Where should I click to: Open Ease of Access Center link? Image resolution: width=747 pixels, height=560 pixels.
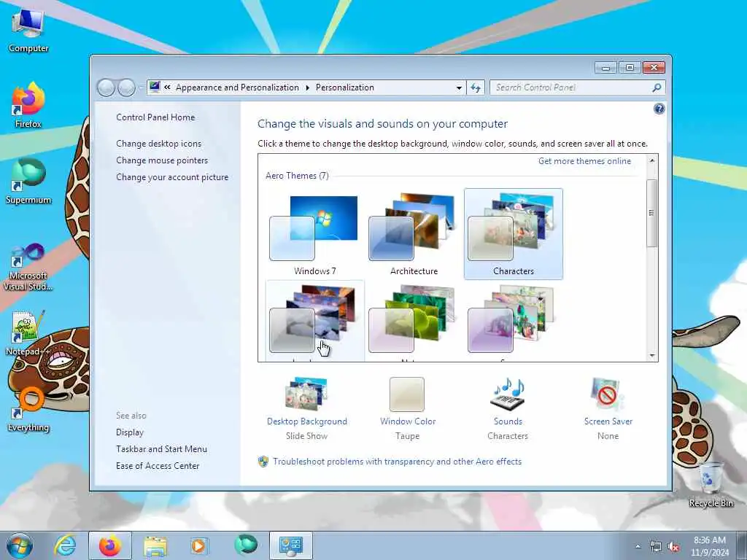pos(158,466)
